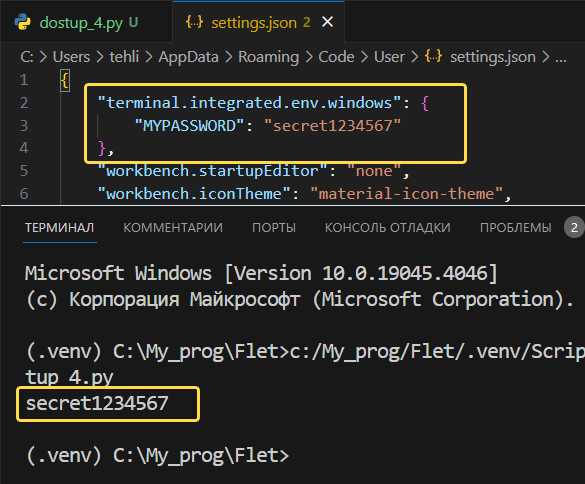Click line number 6 in the gutter
The height and width of the screenshot is (484, 585).
point(24,194)
